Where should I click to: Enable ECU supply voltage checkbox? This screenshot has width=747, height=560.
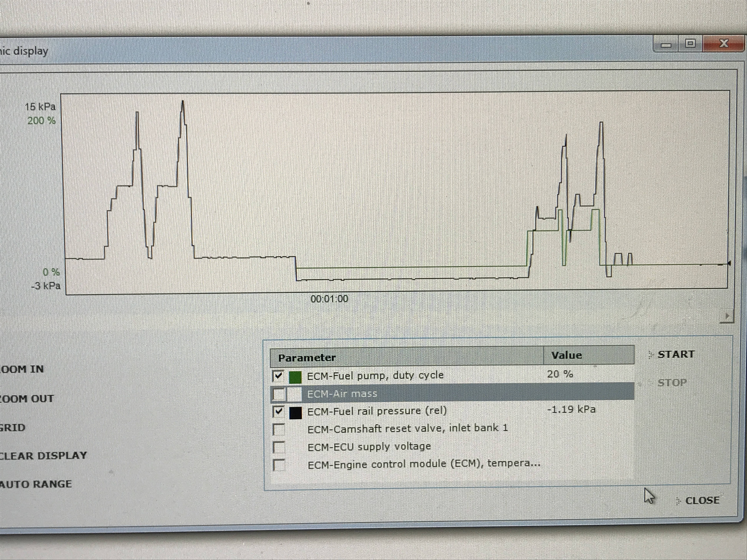279,447
